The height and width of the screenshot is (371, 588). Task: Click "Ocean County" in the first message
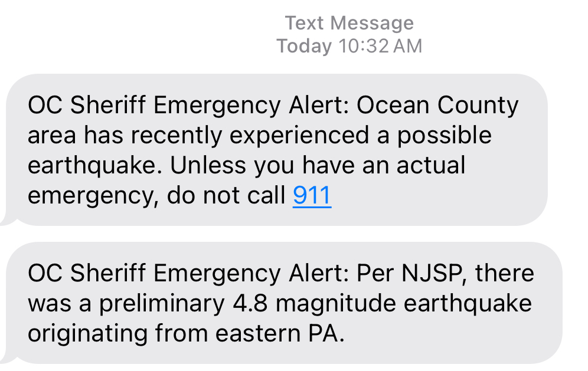click(x=437, y=106)
